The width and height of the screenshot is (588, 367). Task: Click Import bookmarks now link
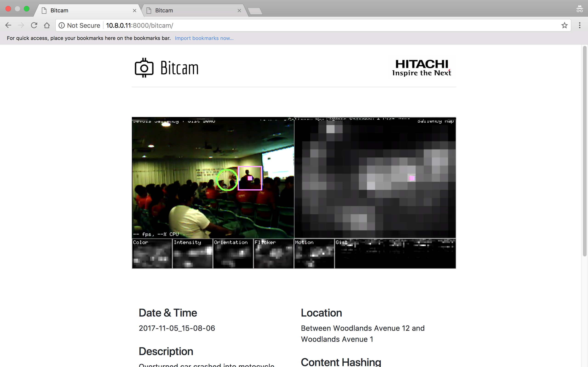pos(204,38)
